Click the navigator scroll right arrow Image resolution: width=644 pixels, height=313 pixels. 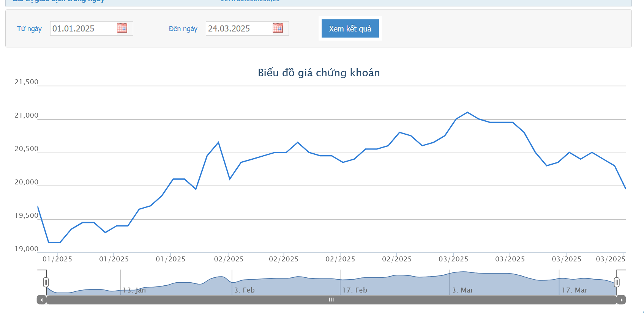coord(621,300)
